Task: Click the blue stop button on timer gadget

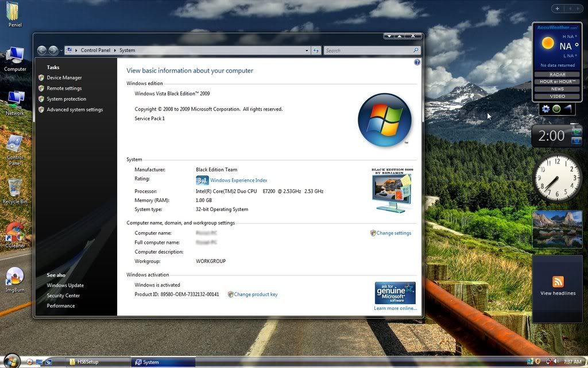Action: [x=577, y=141]
